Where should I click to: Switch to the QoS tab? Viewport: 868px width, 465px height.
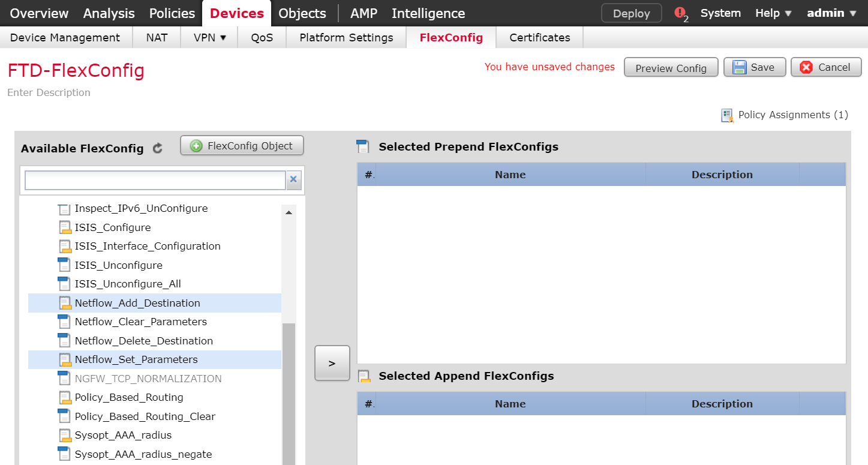point(262,37)
